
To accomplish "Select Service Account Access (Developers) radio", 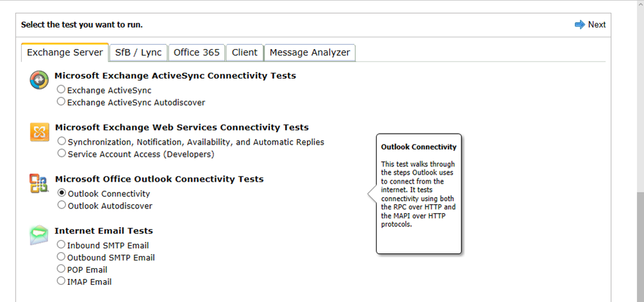I will [x=62, y=153].
